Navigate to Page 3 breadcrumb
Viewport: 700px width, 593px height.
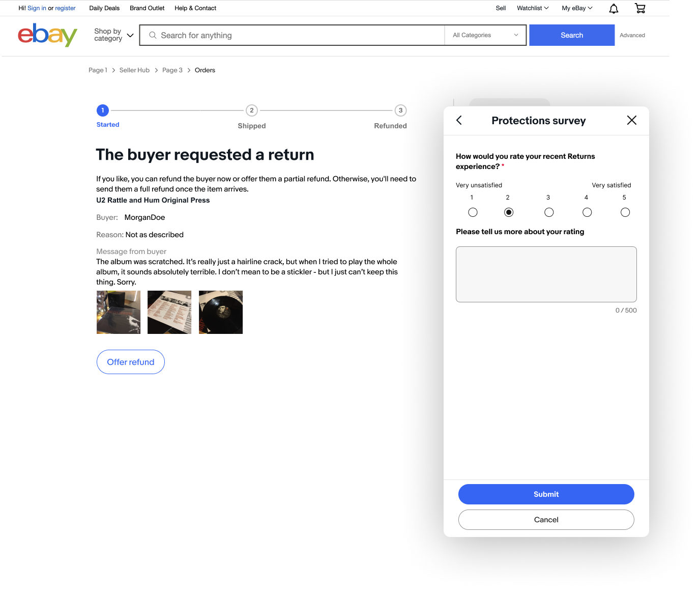(172, 70)
